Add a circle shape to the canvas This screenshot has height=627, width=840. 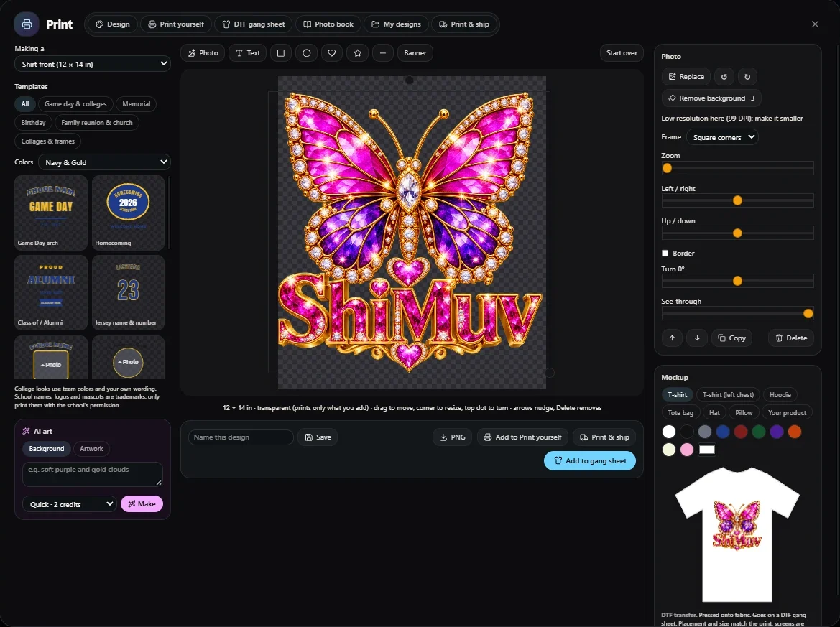tap(306, 53)
